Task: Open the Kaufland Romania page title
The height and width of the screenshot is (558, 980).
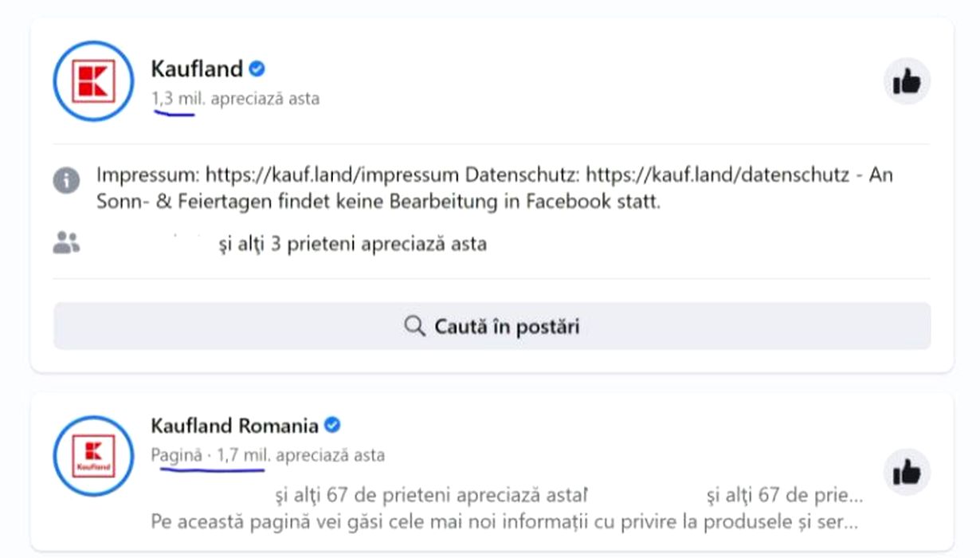Action: (x=234, y=426)
